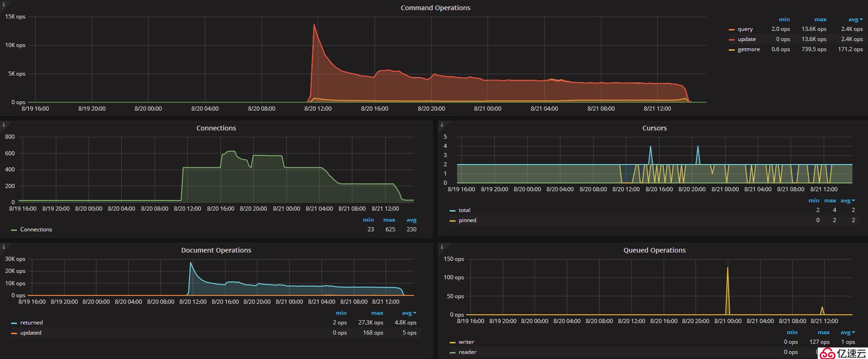Sort Document Operations legend by min

coord(341,313)
